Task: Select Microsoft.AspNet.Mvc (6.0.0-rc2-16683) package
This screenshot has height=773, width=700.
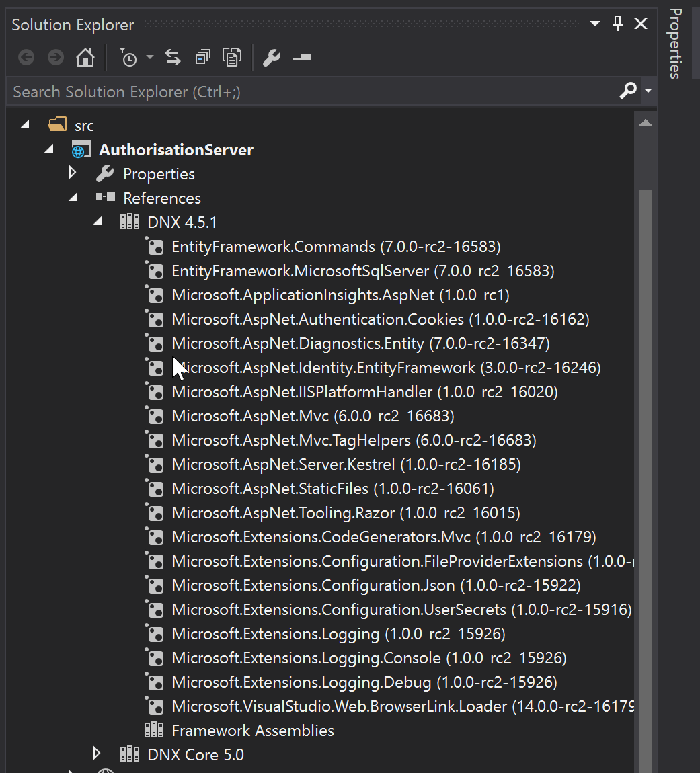Action: click(x=313, y=415)
